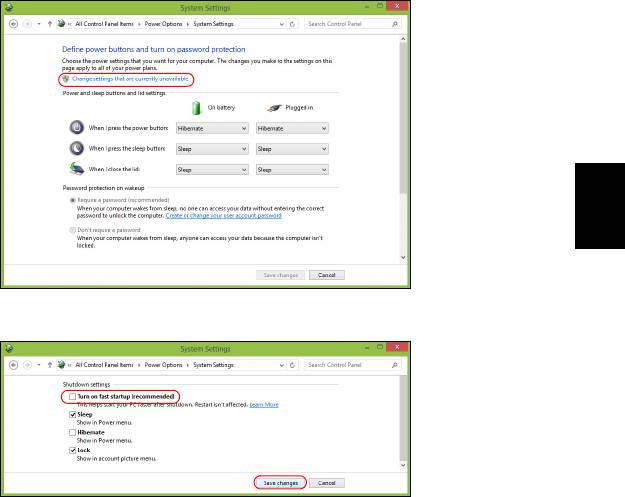Click the power button icon in settings list

pos(76,128)
